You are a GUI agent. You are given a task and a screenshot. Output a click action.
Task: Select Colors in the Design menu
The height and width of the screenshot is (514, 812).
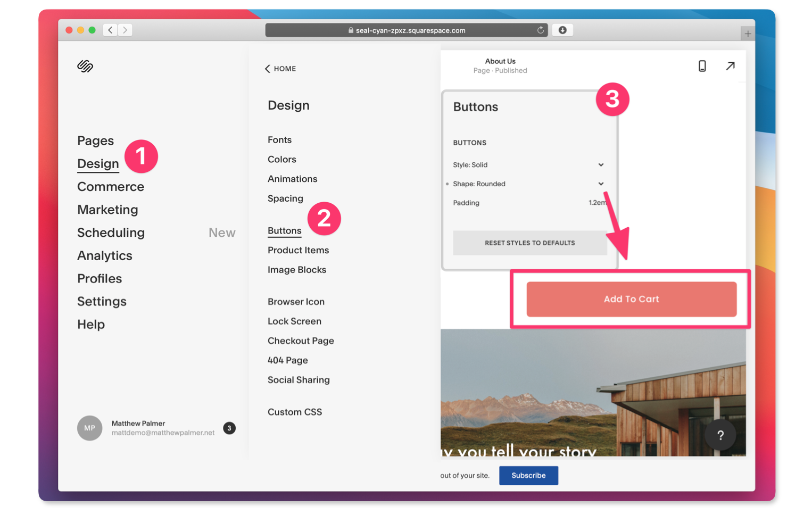point(281,160)
